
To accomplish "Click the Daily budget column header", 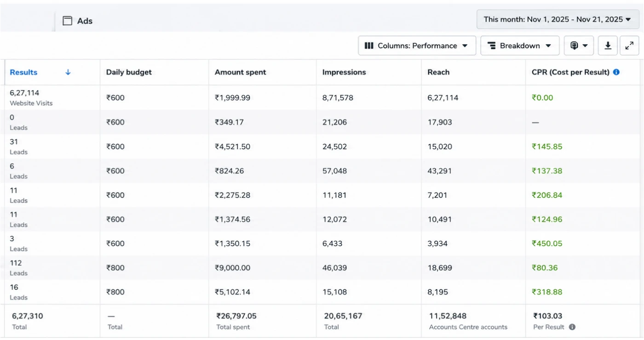I will click(x=129, y=72).
